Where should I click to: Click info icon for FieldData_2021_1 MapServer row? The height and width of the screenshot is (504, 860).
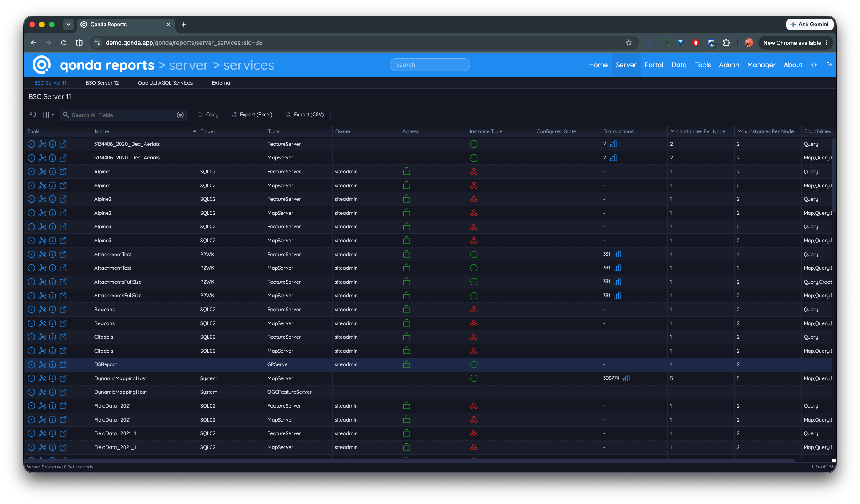(x=52, y=447)
